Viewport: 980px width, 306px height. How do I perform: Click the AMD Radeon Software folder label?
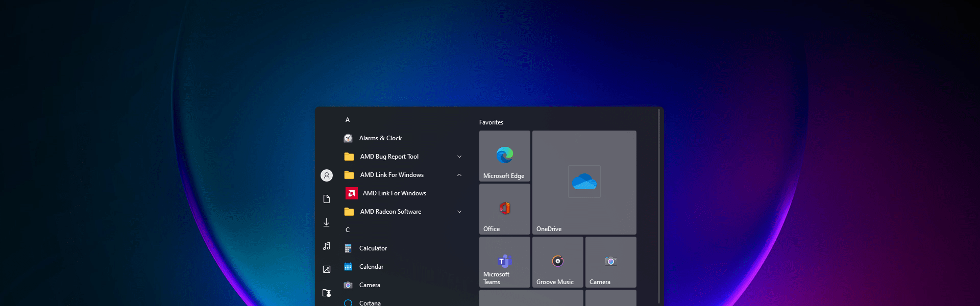(390, 212)
